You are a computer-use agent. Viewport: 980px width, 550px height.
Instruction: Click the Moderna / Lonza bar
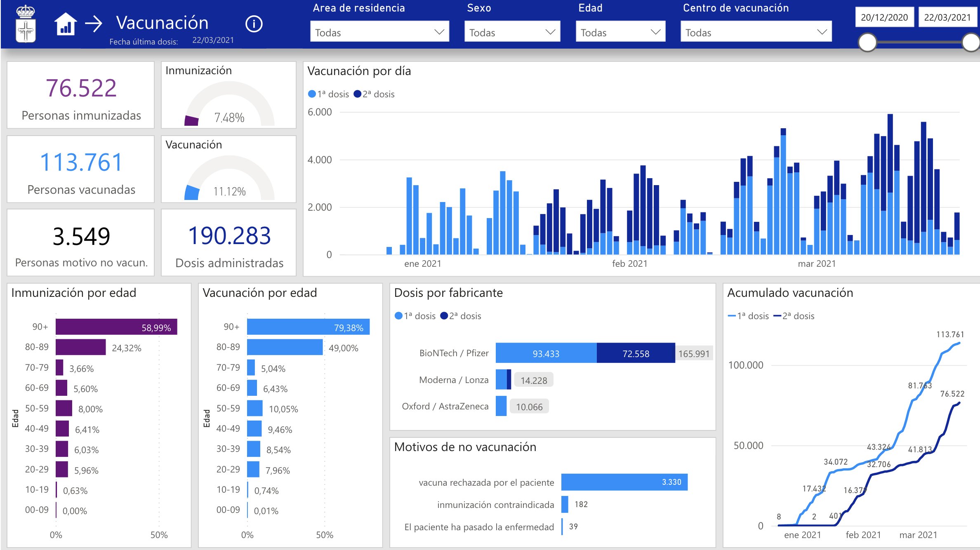(503, 379)
